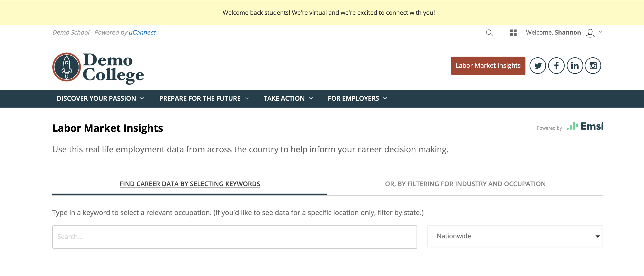
Task: Expand the Prepare for the Future menu
Action: click(204, 98)
